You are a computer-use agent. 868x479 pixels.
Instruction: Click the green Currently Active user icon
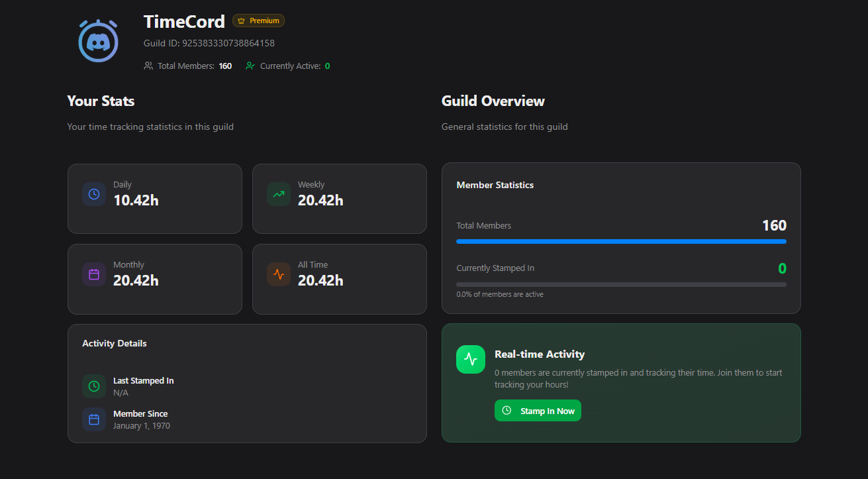250,66
